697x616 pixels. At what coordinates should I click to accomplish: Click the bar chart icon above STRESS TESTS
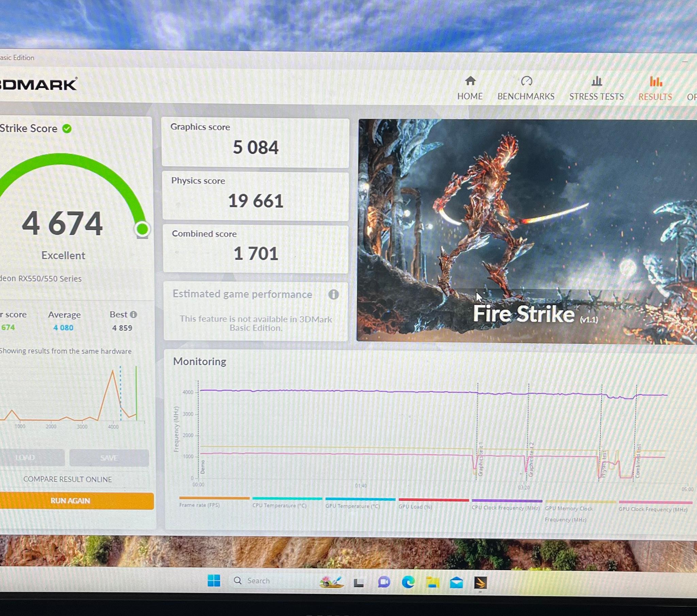pyautogui.click(x=596, y=81)
